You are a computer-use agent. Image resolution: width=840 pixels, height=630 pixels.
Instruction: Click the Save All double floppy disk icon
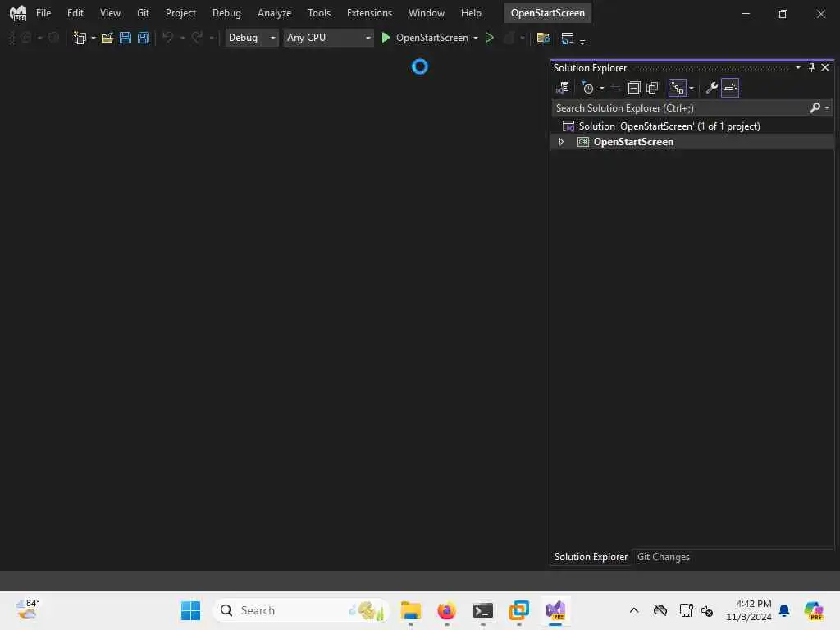(x=143, y=38)
